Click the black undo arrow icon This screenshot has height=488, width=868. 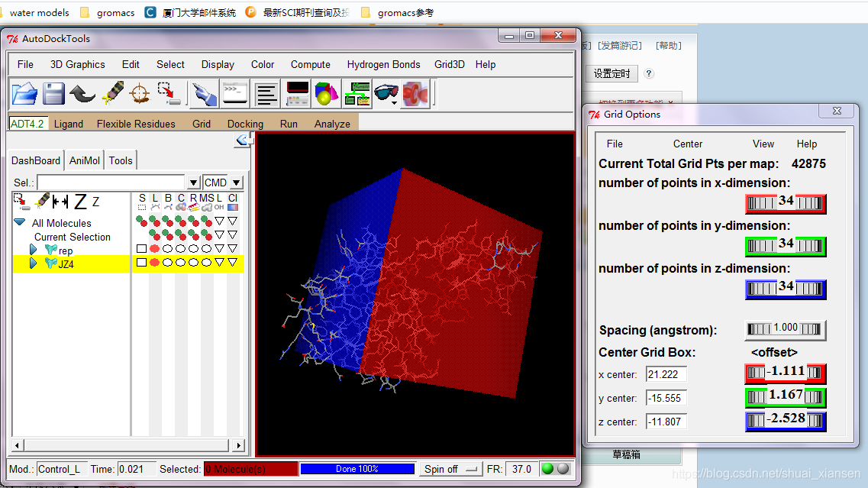pyautogui.click(x=82, y=94)
